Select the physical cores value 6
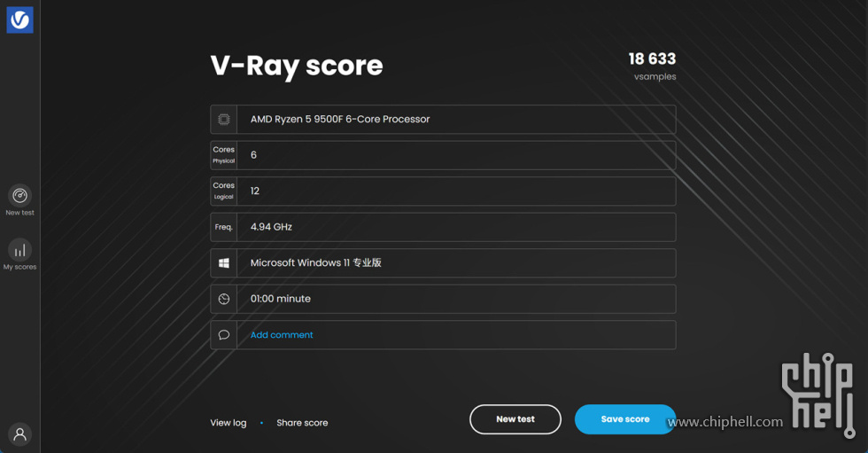 (x=253, y=155)
